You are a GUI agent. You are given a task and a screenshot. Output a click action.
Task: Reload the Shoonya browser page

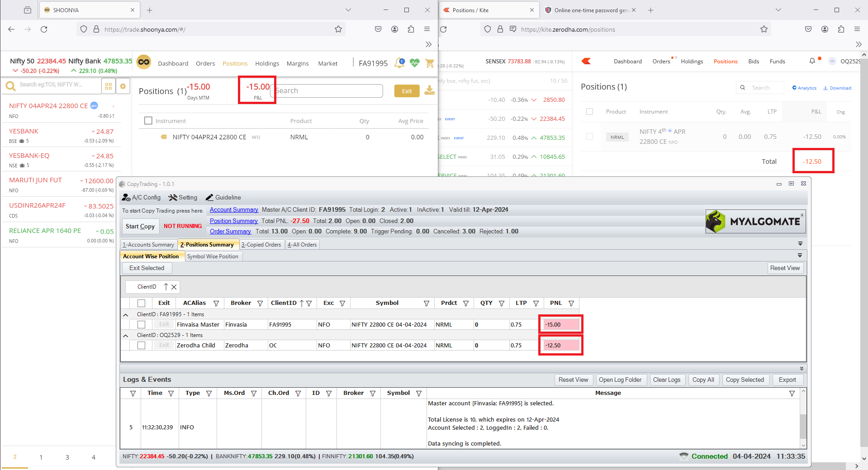[x=44, y=29]
